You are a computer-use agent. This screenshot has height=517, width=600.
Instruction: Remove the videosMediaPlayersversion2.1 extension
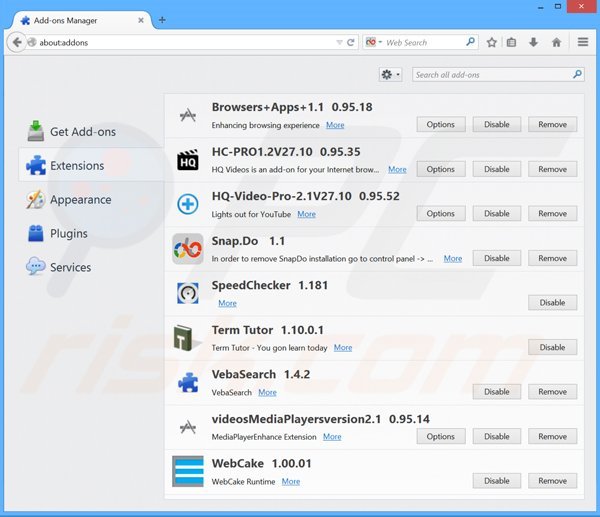point(553,436)
